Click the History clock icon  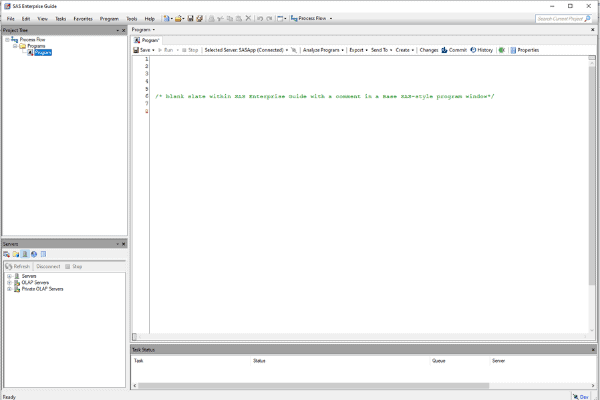click(x=473, y=50)
